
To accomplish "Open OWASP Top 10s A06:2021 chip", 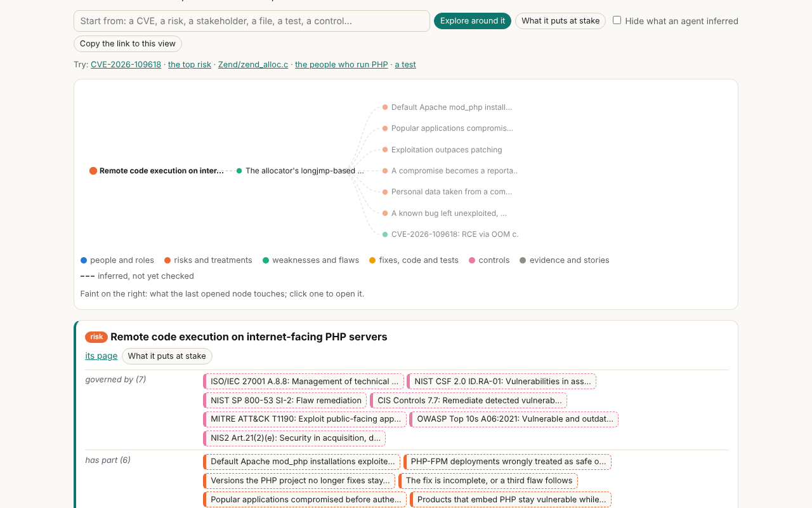I will click(514, 419).
